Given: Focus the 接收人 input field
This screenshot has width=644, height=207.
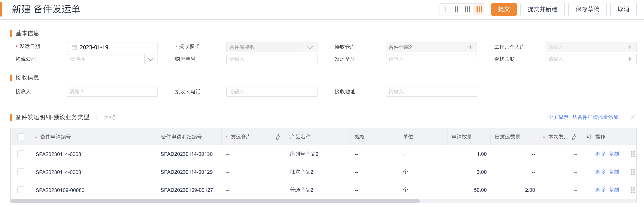Looking at the screenshot, I should 112,92.
